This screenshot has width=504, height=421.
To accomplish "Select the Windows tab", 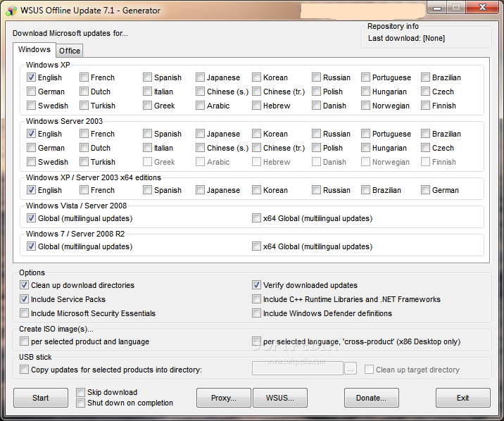I will click(34, 49).
